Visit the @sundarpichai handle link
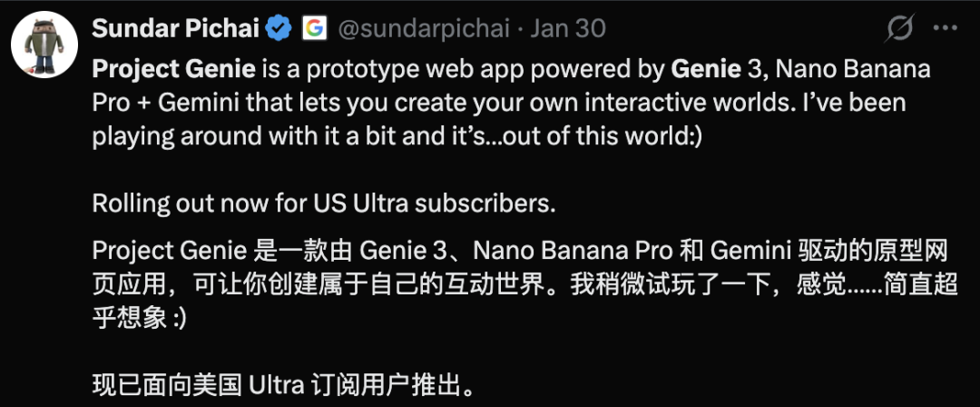This screenshot has height=407, width=980. pos(425,29)
